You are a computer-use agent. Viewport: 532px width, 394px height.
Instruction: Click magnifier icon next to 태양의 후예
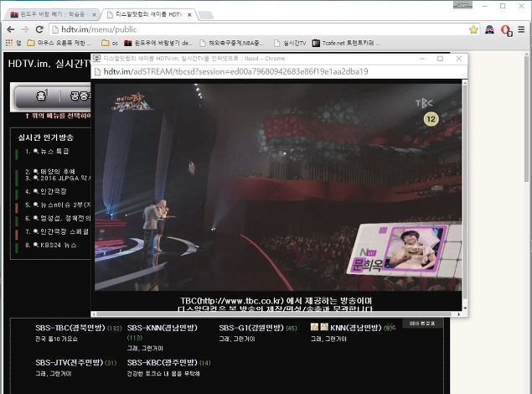point(36,171)
